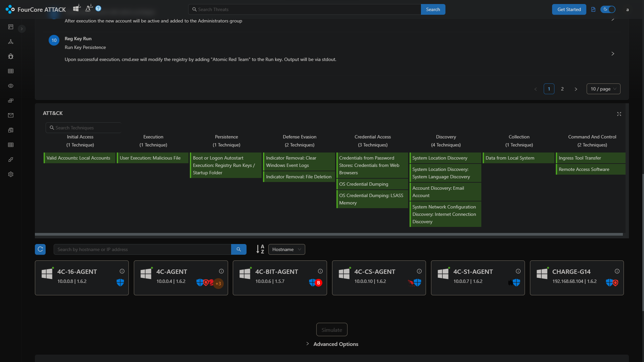This screenshot has width=644, height=362.
Task: Open Valid Accounts: Local Accounts technique
Action: click(x=79, y=158)
